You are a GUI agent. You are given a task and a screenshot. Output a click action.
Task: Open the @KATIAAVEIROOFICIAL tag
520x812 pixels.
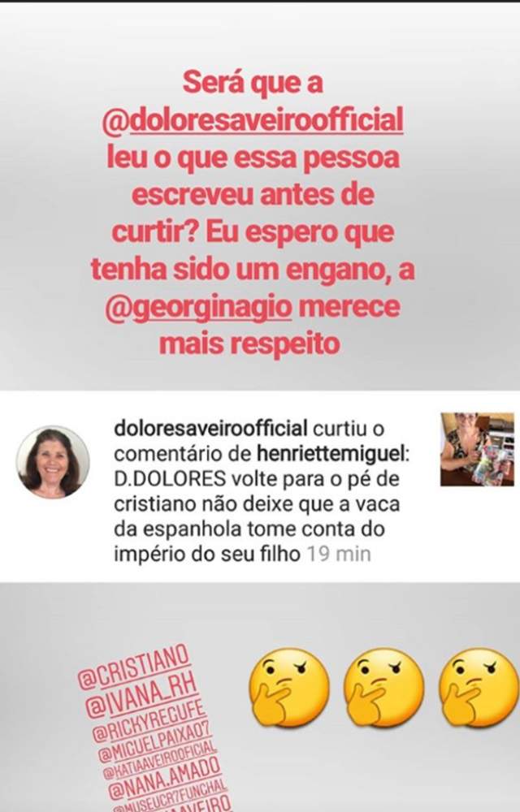point(160,760)
